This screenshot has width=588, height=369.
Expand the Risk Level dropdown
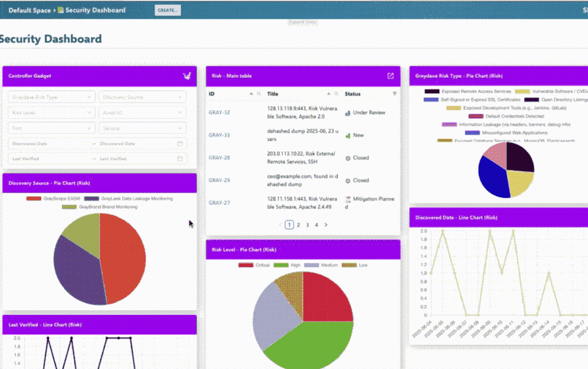(x=50, y=112)
